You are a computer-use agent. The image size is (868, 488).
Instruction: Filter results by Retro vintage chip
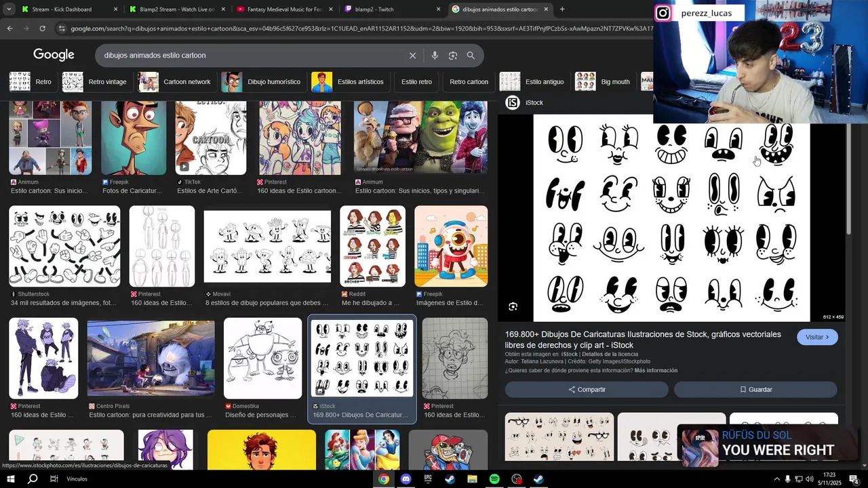point(95,82)
